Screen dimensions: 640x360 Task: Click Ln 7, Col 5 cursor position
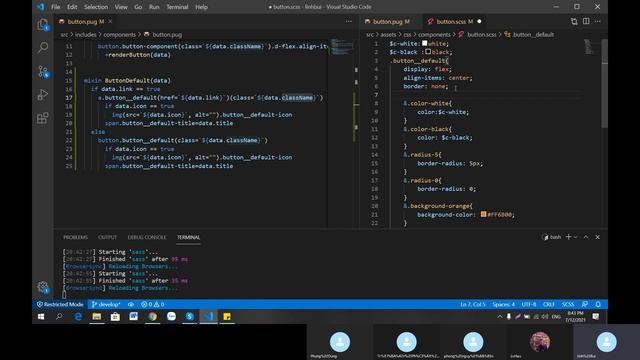point(473,304)
